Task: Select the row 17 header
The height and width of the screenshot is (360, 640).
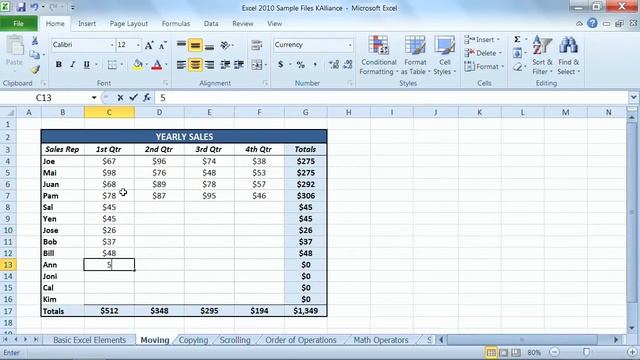Action: point(8,311)
